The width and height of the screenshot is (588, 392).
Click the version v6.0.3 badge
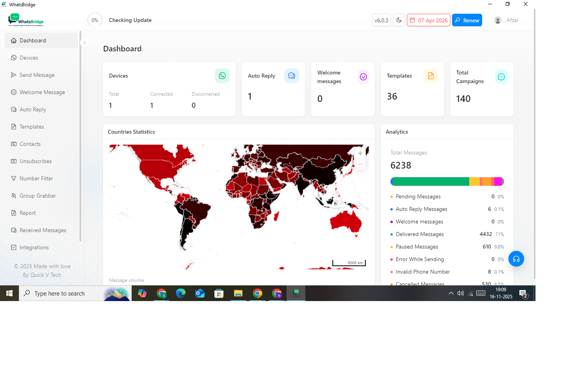381,20
